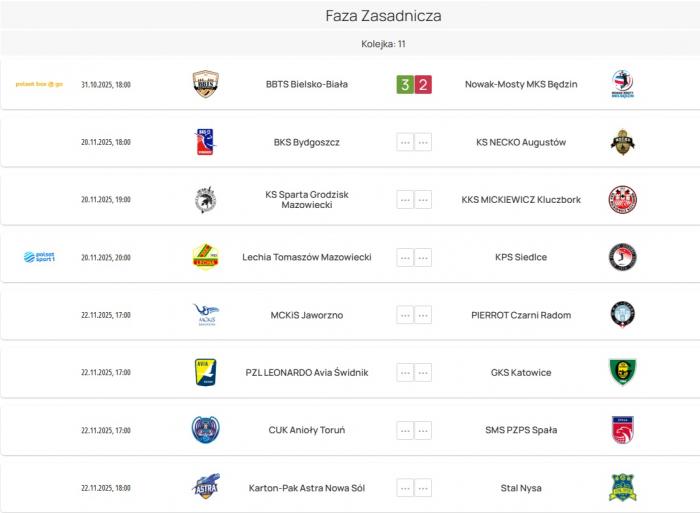
Task: Click the Polsat Box Go broadcaster logo
Action: [39, 84]
